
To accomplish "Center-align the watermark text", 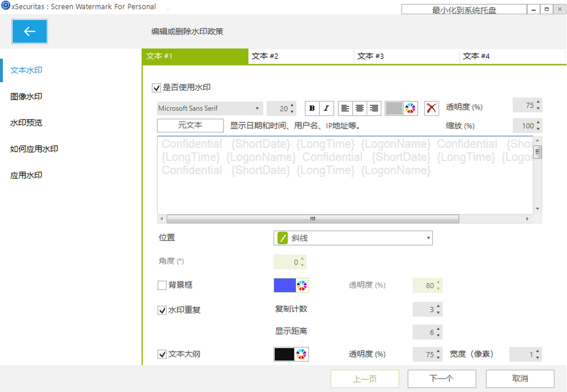I will [360, 108].
